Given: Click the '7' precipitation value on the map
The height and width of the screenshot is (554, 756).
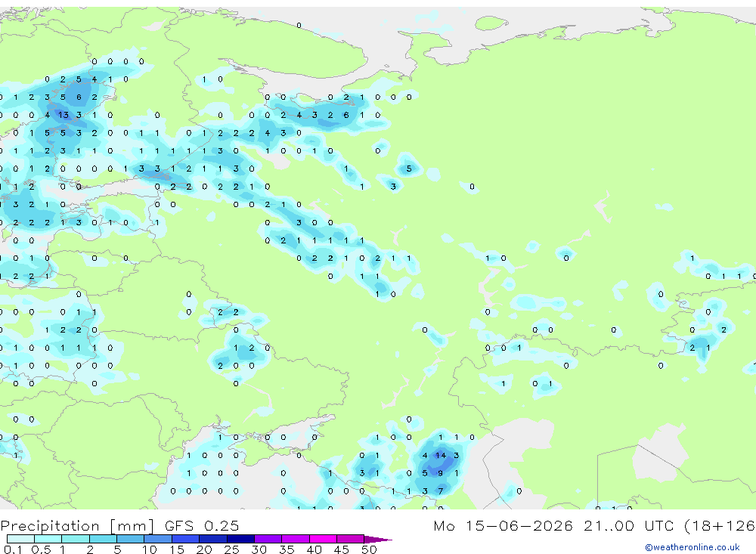Looking at the screenshot, I should (441, 491).
